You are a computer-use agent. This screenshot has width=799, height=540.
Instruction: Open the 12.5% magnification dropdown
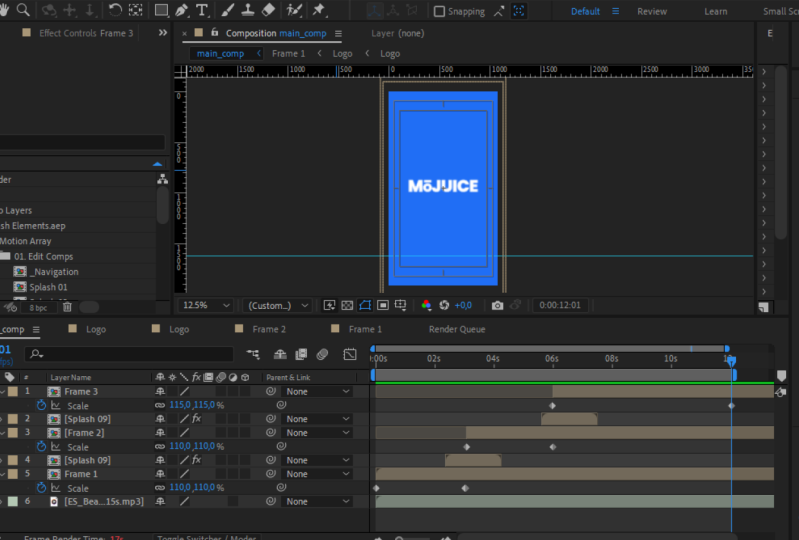tap(205, 305)
